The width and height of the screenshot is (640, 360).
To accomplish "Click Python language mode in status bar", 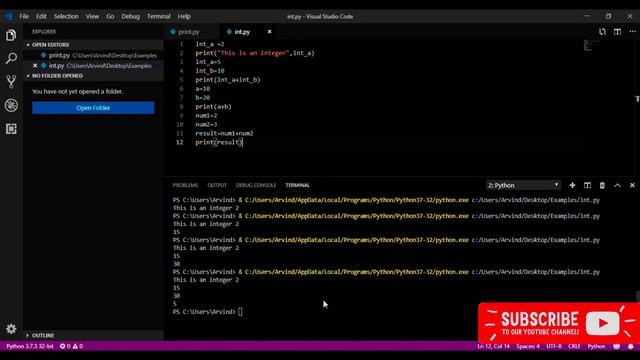I will pyautogui.click(x=596, y=346).
